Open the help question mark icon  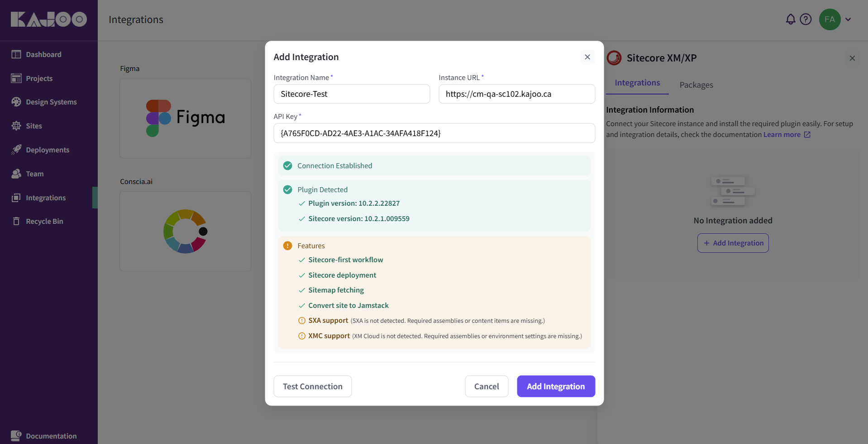[x=806, y=19]
